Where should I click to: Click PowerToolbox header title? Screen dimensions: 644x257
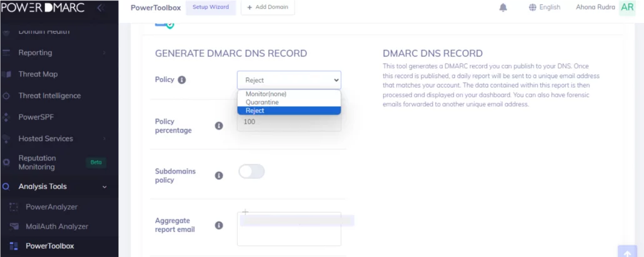[x=156, y=8]
